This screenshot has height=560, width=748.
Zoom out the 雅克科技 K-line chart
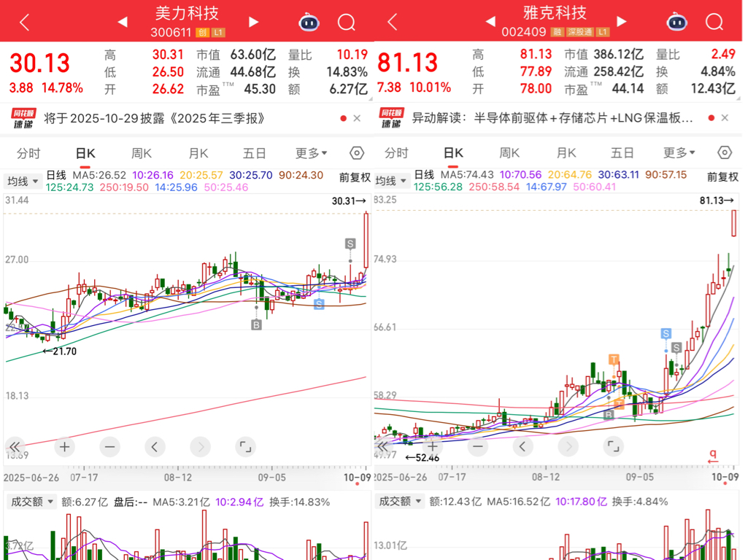[x=477, y=446]
